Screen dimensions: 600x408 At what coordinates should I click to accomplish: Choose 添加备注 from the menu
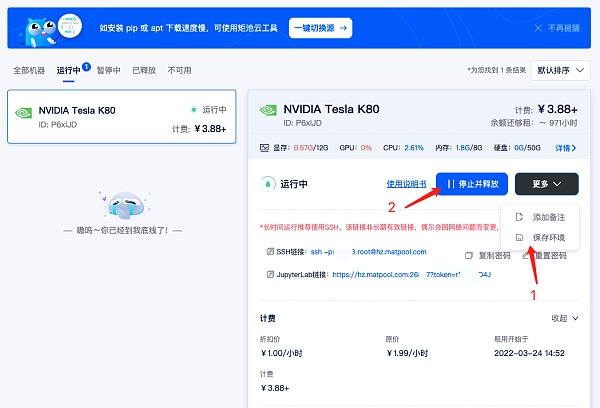(x=547, y=217)
